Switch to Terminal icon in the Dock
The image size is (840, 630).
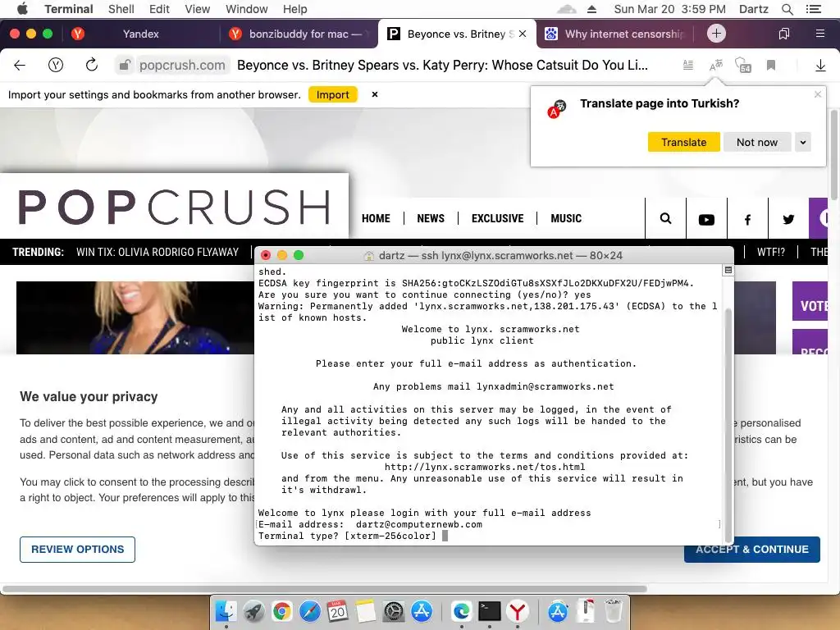point(489,610)
